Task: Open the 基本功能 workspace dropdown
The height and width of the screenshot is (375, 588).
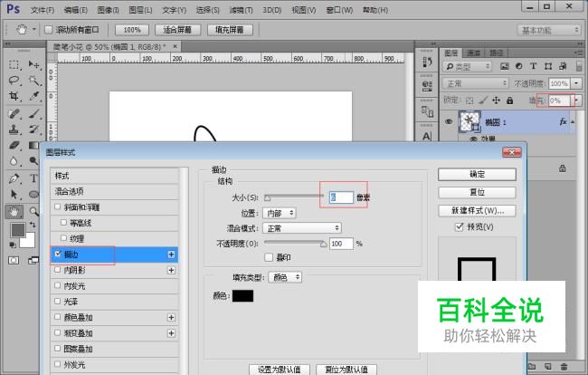Action: point(549,30)
